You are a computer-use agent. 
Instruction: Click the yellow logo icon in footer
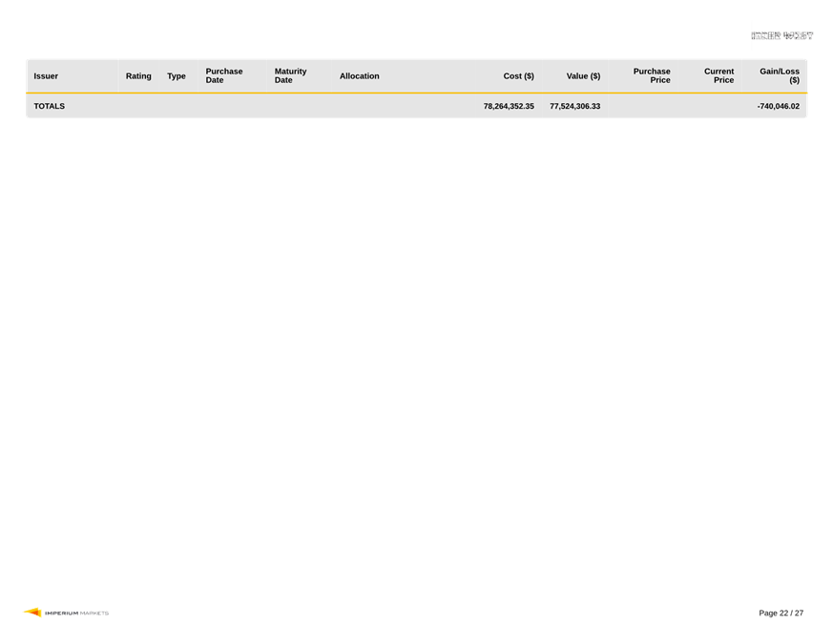pos(32,613)
